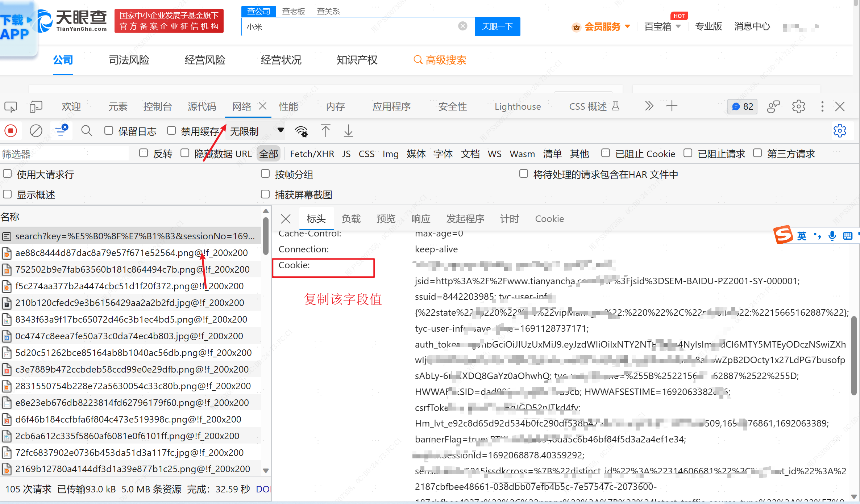
Task: Clear the search box text
Action: tap(462, 26)
